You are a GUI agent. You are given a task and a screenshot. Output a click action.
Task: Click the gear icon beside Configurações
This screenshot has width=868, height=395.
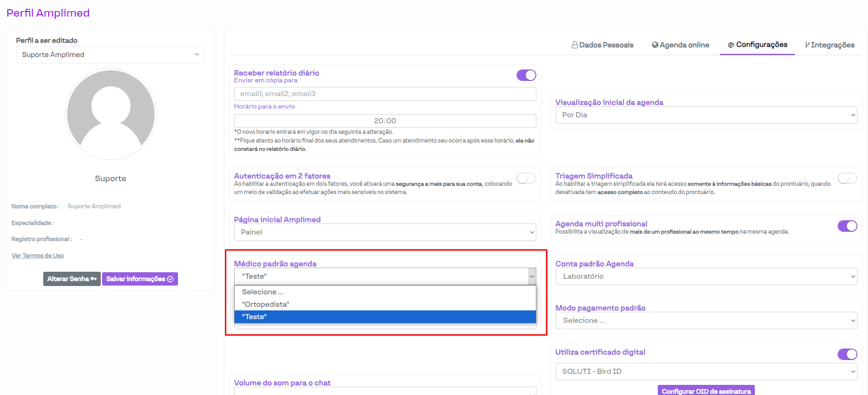coord(731,45)
